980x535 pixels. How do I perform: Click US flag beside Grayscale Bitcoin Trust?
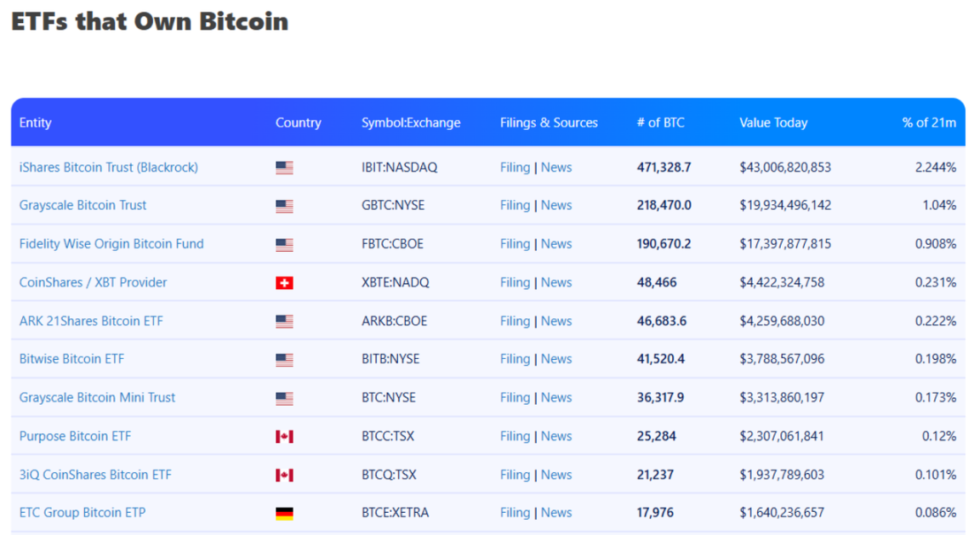coord(284,206)
